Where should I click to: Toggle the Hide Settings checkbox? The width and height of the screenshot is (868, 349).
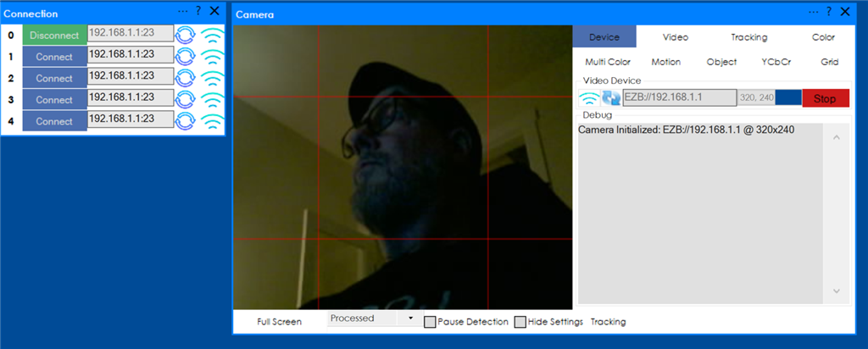pos(520,322)
